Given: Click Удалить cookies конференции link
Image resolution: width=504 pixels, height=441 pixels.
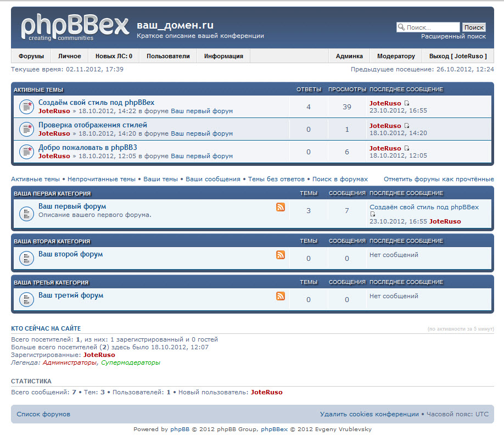Looking at the screenshot, I should click(369, 414).
